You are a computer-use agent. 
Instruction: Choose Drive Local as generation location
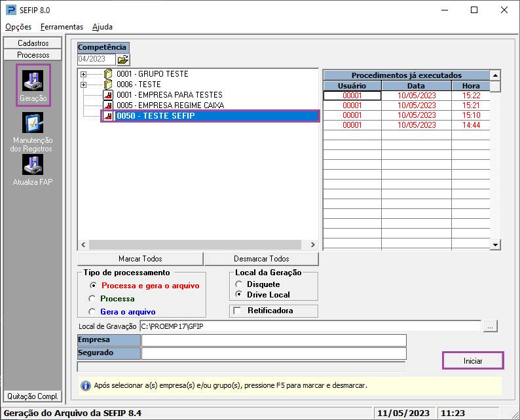[239, 294]
